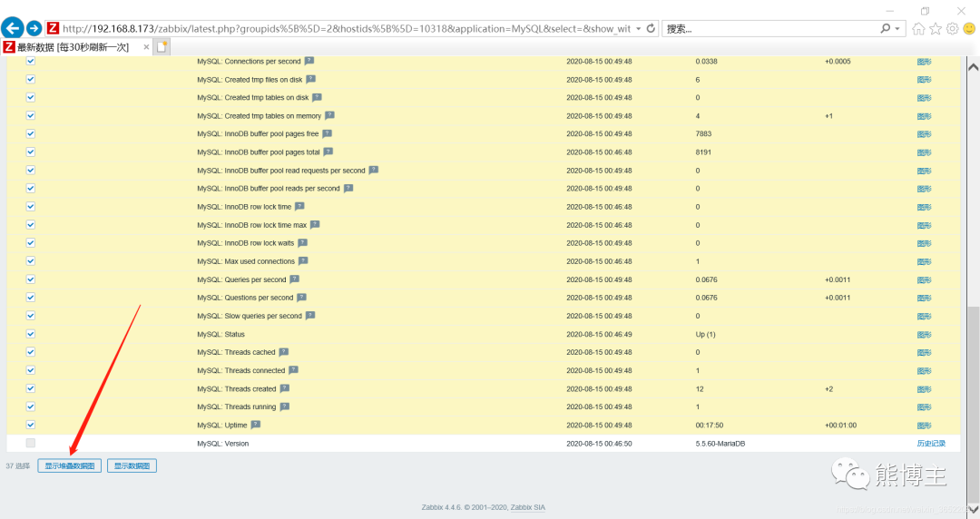Uncheck Created tmp files on disk checkbox
980x519 pixels.
pyautogui.click(x=31, y=80)
